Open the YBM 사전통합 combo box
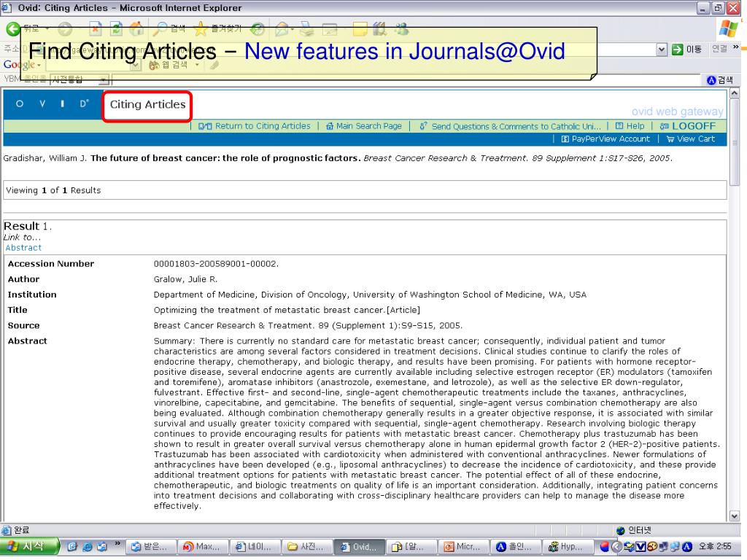Screen dimensions: 747x560 point(80,79)
